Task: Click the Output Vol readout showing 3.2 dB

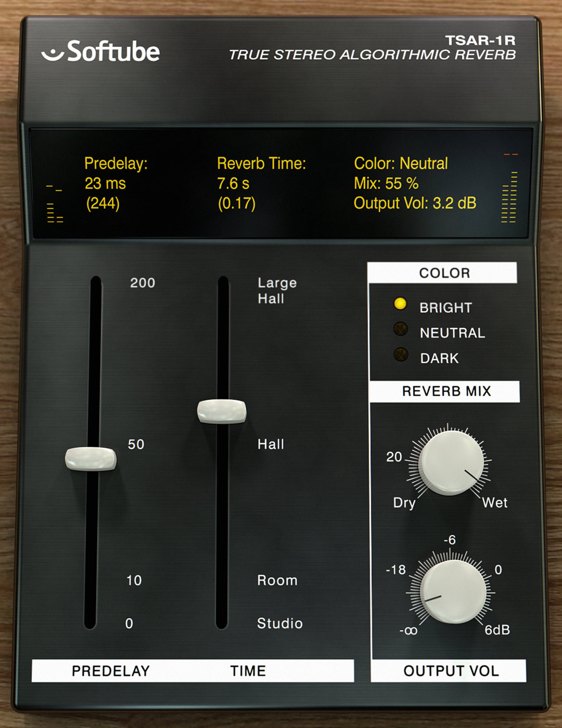Action: coord(416,203)
